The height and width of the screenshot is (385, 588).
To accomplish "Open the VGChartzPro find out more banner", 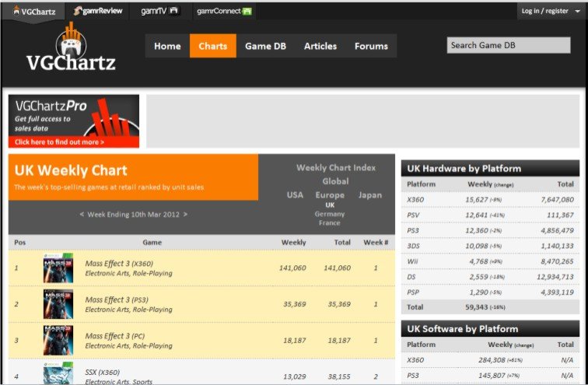I will click(74, 121).
